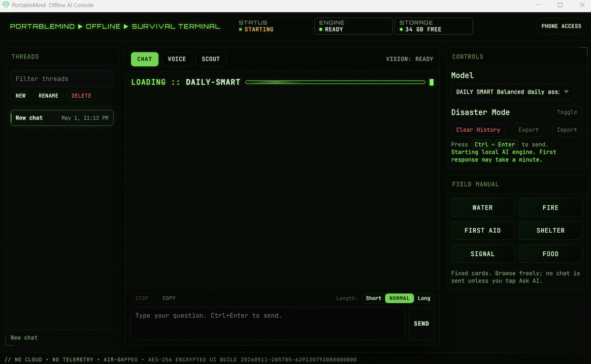The image size is (591, 364).
Task: Create a NEW thread
Action: [x=21, y=96]
